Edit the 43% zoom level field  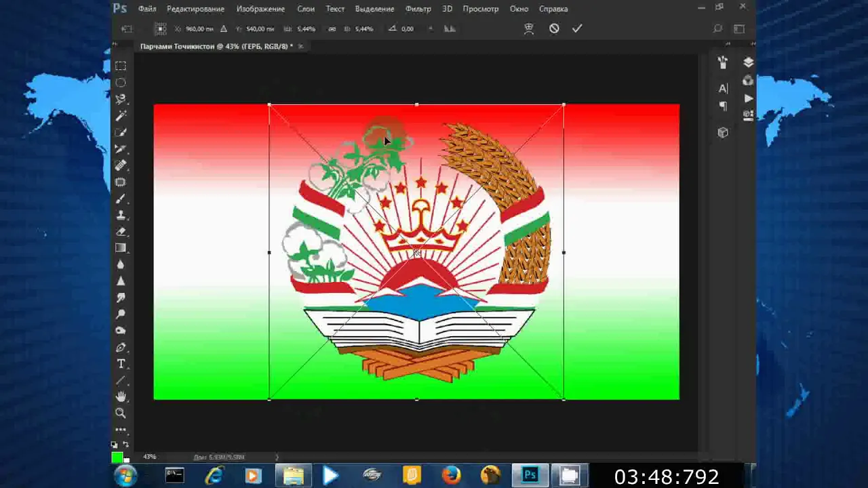pyautogui.click(x=150, y=457)
